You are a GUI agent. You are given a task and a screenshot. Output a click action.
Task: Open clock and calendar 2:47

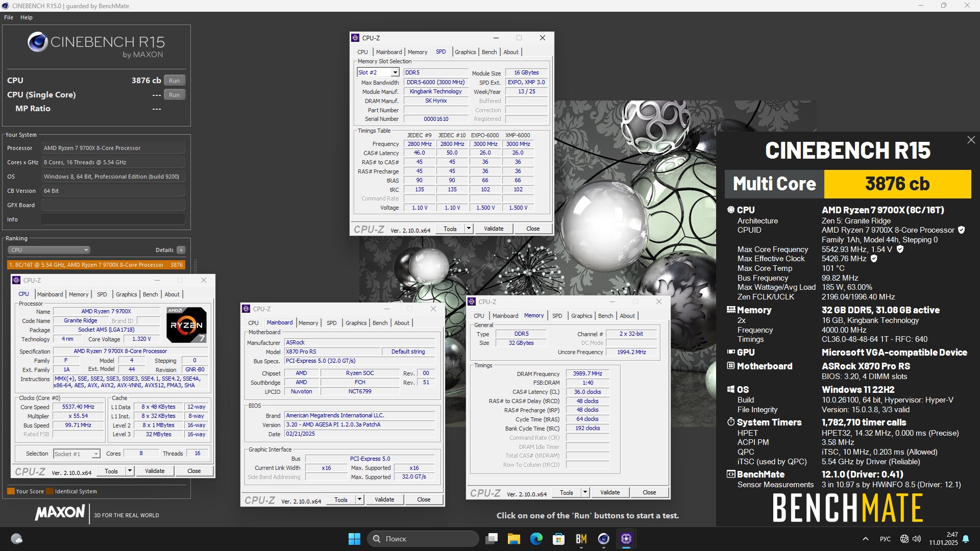(943, 539)
